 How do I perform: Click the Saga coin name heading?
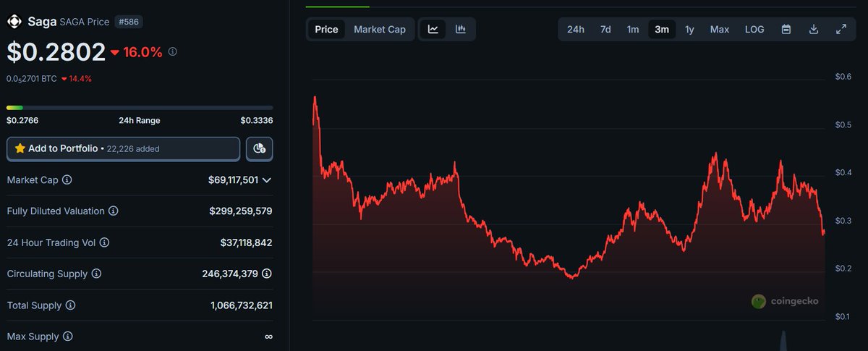click(x=41, y=22)
